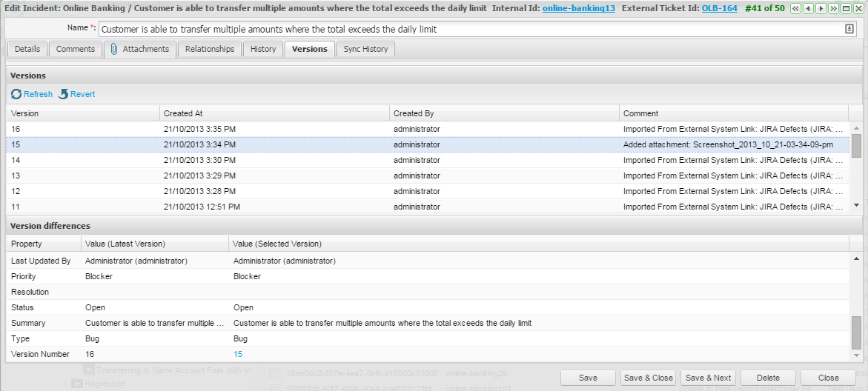Jump to the last incident record
868x391 pixels.
pyautogui.click(x=833, y=9)
